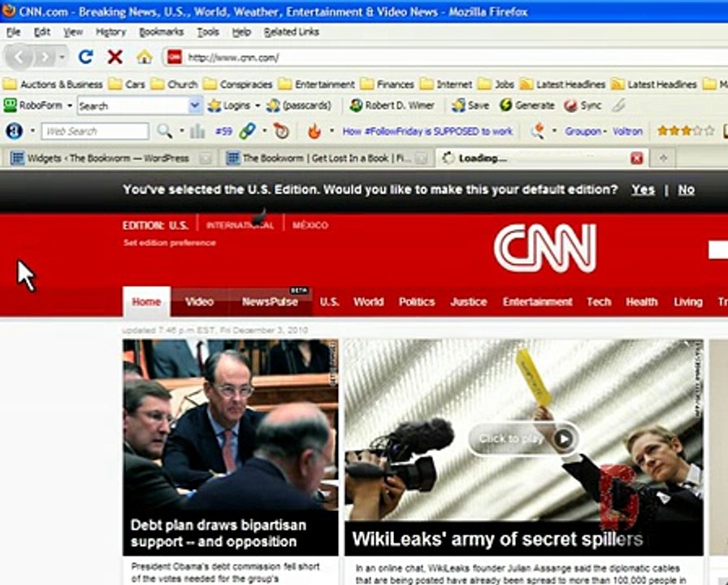This screenshot has height=585, width=728.
Task: Expand dropdown arrow after the magnifying glass
Action: 181,132
